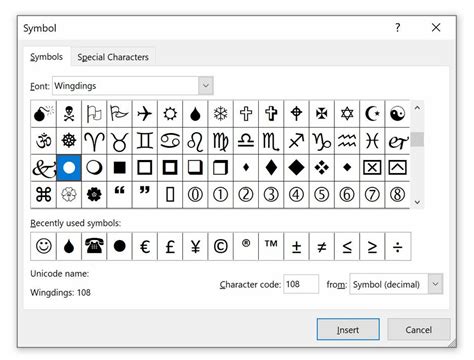Switch to the Special Characters tab
This screenshot has height=360, width=474.
click(x=113, y=57)
